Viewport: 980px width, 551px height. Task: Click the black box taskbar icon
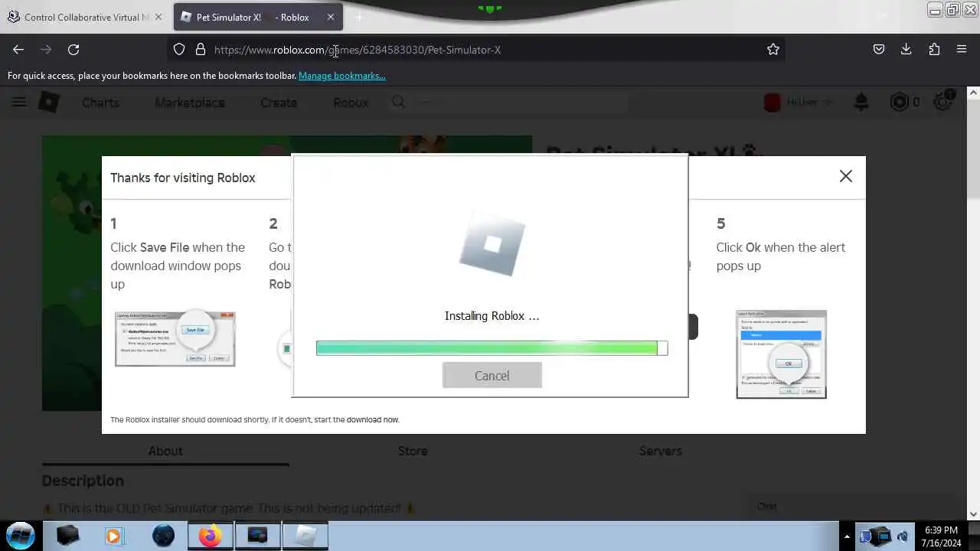pos(67,536)
